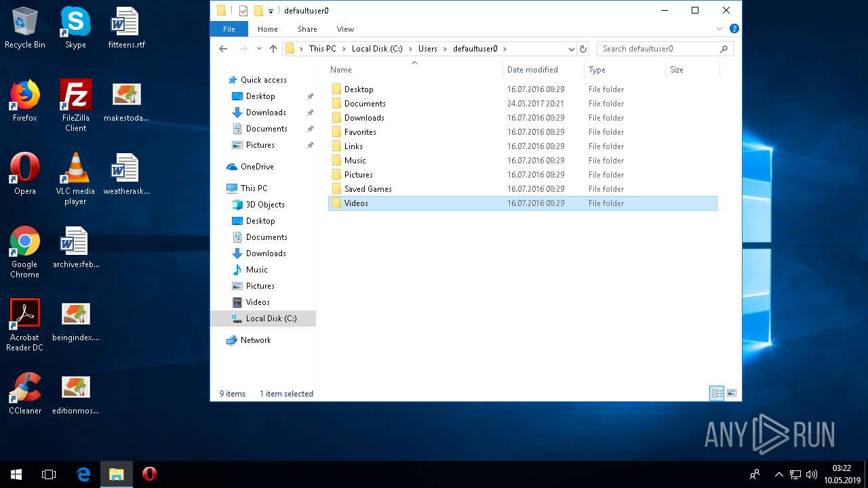Select Videos under This PC in sidebar

pos(258,302)
